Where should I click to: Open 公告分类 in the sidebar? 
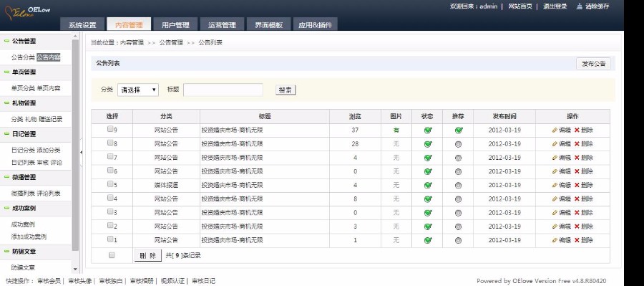point(23,57)
